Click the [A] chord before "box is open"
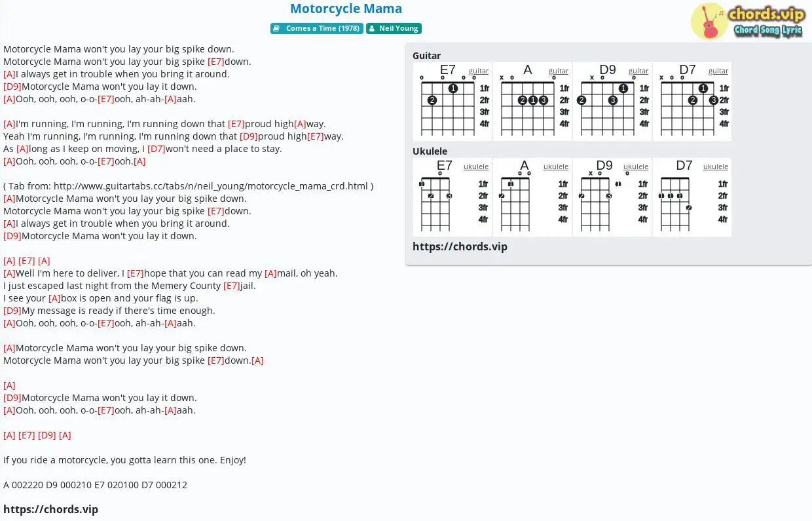Screen dimensions: 812x521 click(x=55, y=298)
